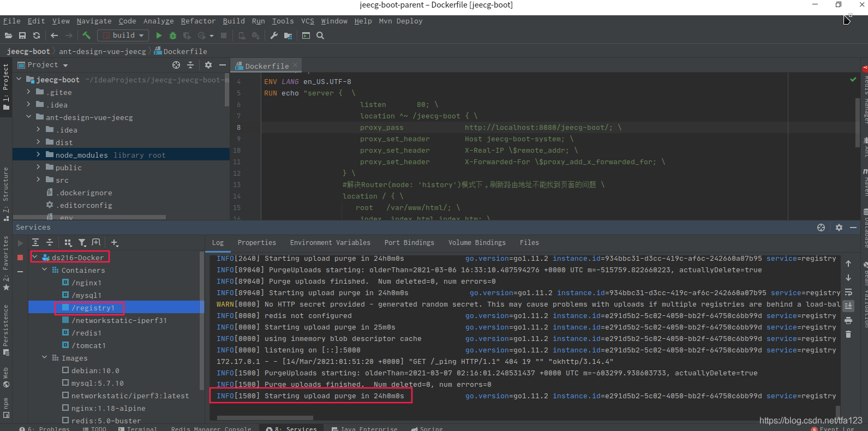Click the Build project hammer icon
868x431 pixels.
[86, 35]
